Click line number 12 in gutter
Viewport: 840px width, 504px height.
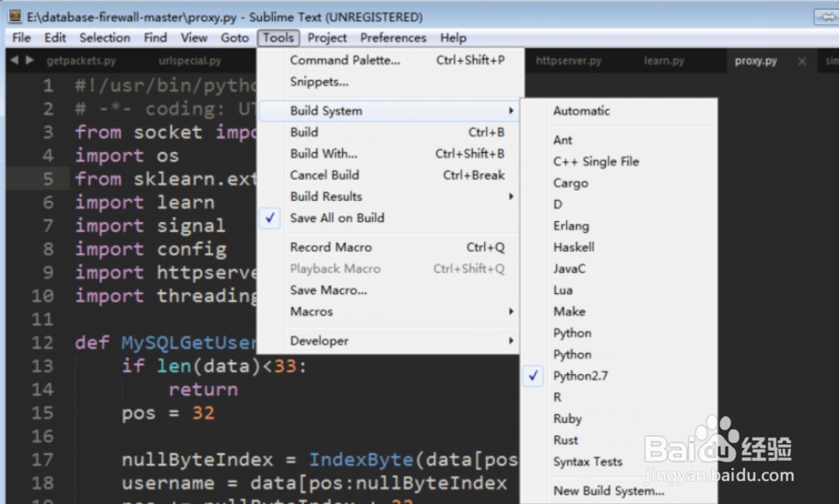tap(42, 343)
